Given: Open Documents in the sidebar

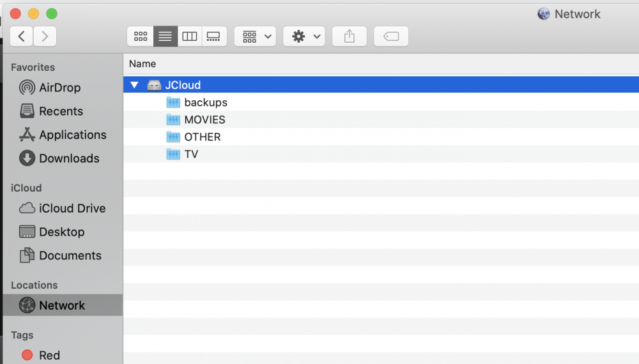Looking at the screenshot, I should tap(70, 255).
